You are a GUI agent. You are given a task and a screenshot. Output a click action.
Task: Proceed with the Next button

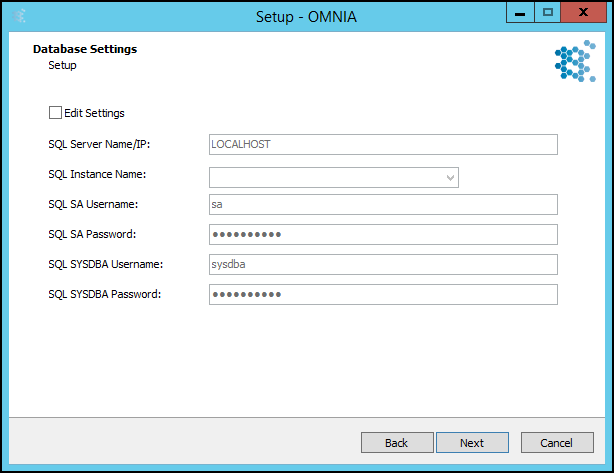coord(472,443)
